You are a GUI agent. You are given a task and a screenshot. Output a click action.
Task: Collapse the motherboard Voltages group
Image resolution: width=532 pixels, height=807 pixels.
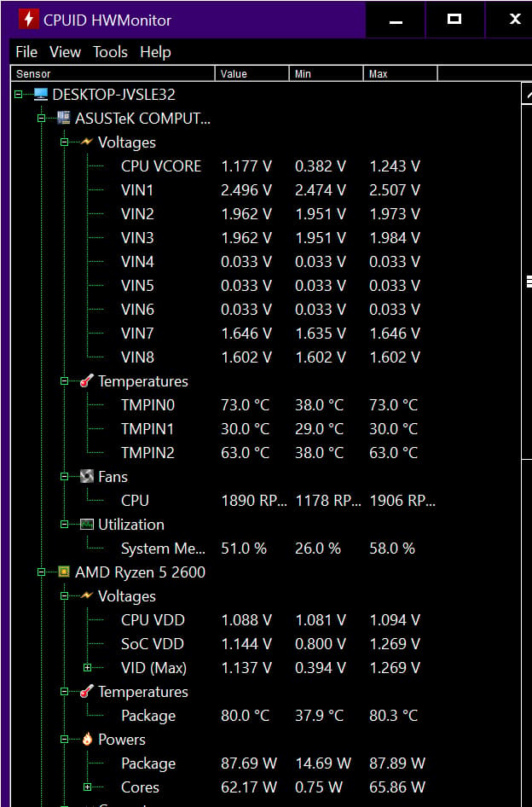[x=64, y=142]
